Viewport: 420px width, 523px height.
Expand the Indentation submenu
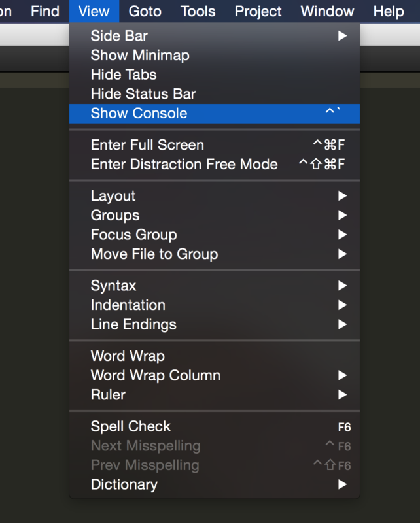coord(128,305)
